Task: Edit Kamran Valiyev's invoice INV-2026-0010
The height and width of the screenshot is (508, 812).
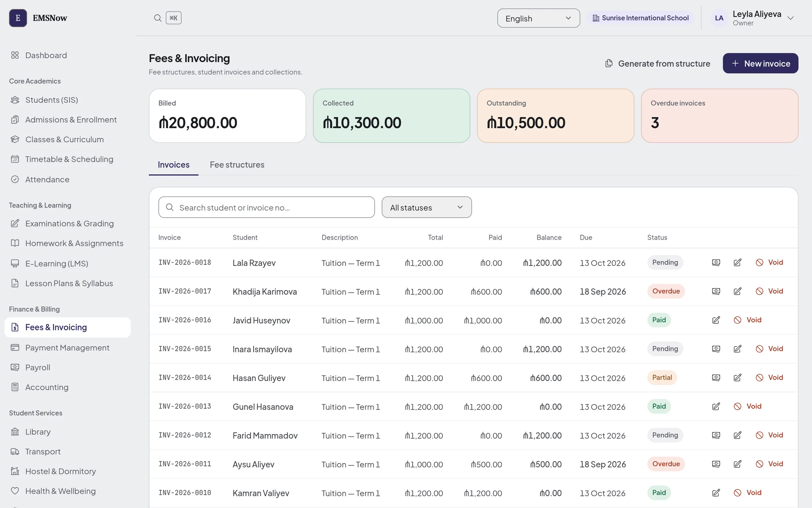Action: coord(716,493)
